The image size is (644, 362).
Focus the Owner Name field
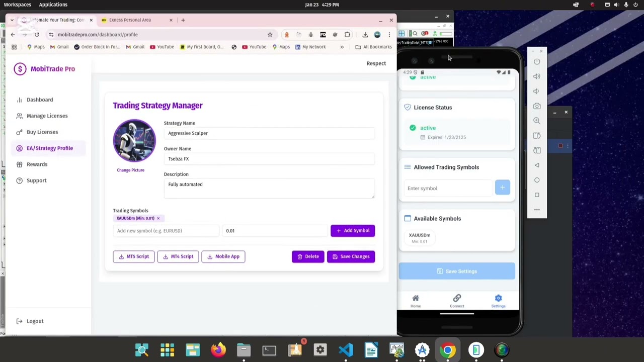[269, 159]
